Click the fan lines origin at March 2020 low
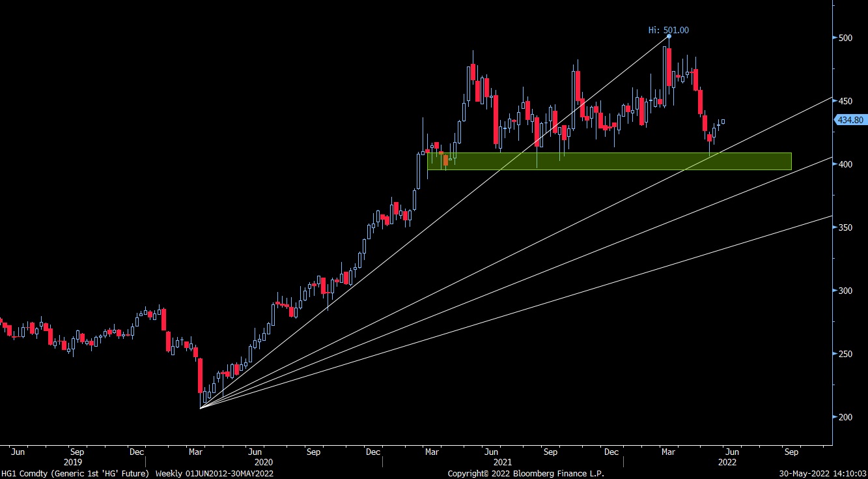868x479 pixels. pyautogui.click(x=201, y=408)
